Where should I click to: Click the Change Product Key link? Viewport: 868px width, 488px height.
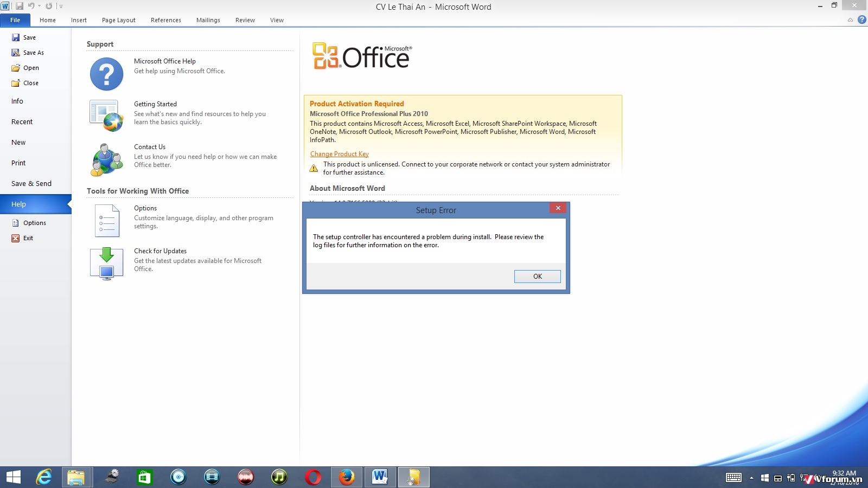pos(340,154)
